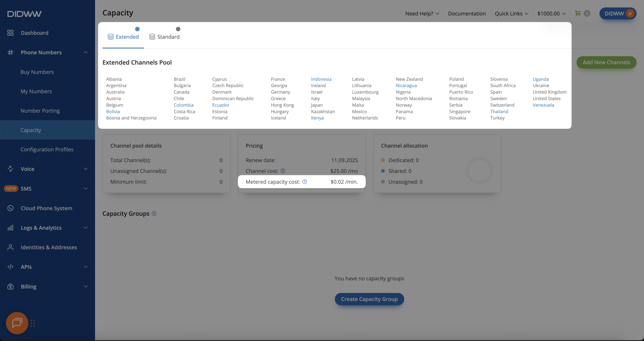644x341 pixels.
Task: Click the Standard tab stack icon
Action: pos(152,37)
